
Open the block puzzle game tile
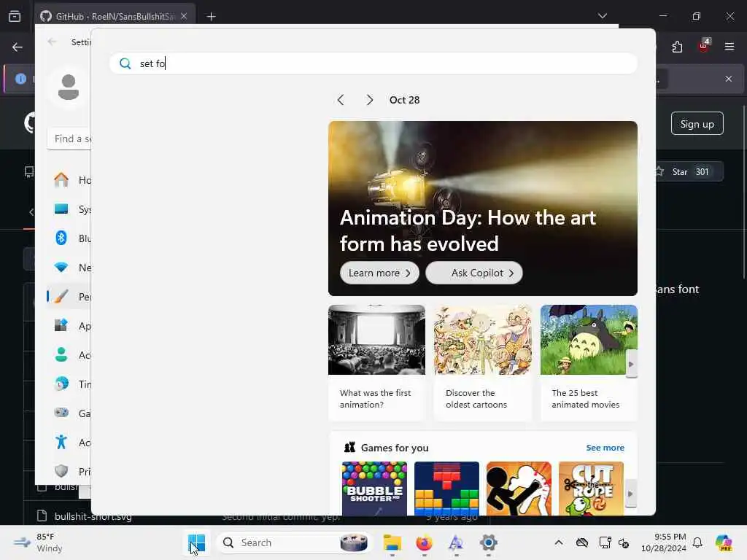coord(447,489)
